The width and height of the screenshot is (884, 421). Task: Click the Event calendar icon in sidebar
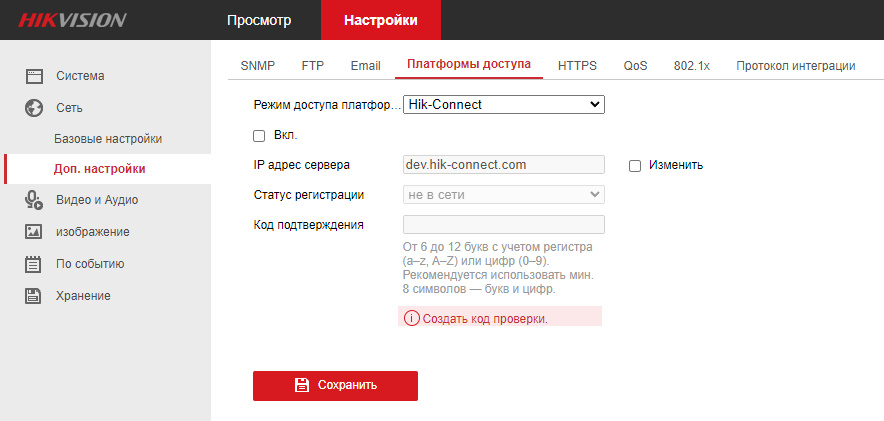point(34,264)
